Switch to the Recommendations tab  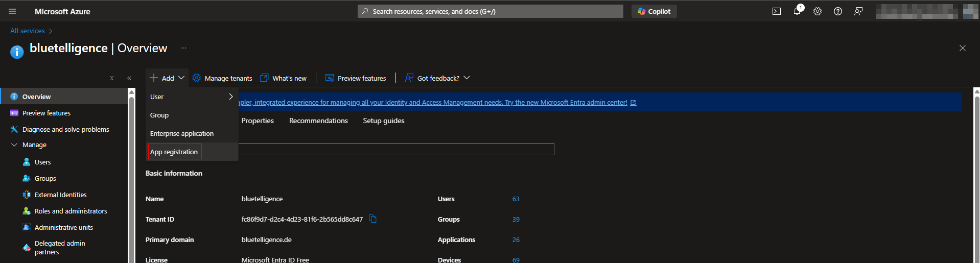pyautogui.click(x=318, y=121)
